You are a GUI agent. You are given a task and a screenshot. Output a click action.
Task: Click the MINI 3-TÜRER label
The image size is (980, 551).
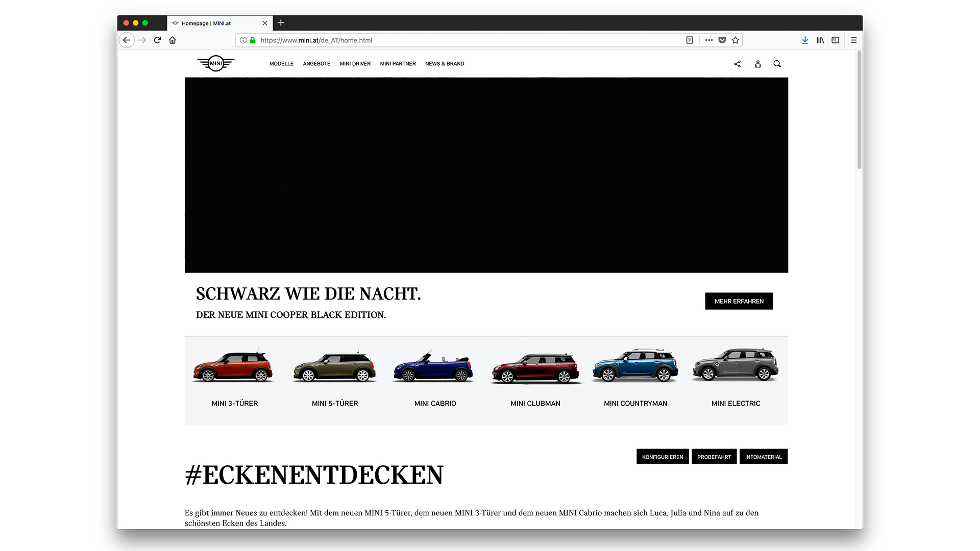(x=235, y=404)
